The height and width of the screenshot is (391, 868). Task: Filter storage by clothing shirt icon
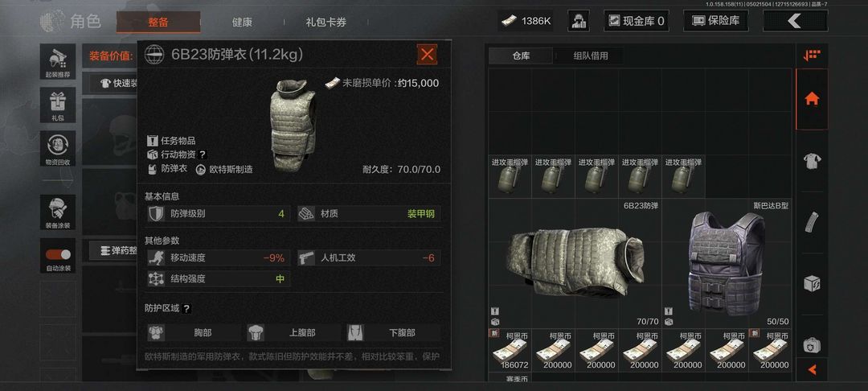812,161
